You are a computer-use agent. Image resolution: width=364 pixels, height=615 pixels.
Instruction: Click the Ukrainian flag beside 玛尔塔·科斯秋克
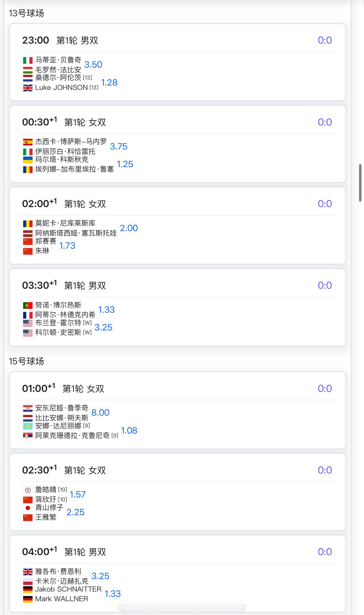point(28,160)
